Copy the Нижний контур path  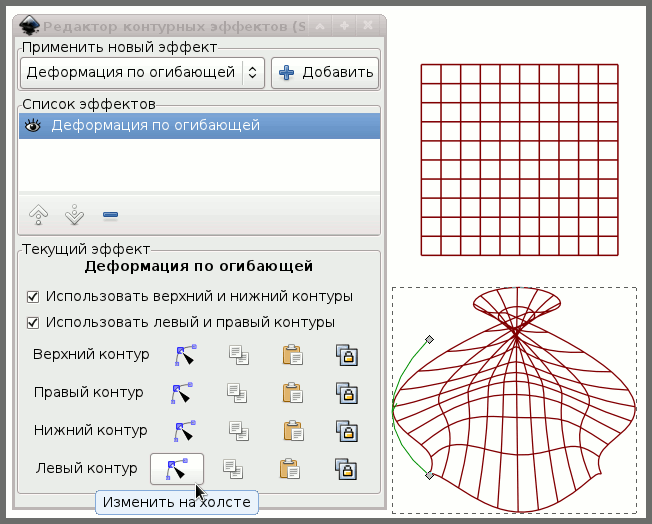(x=237, y=431)
